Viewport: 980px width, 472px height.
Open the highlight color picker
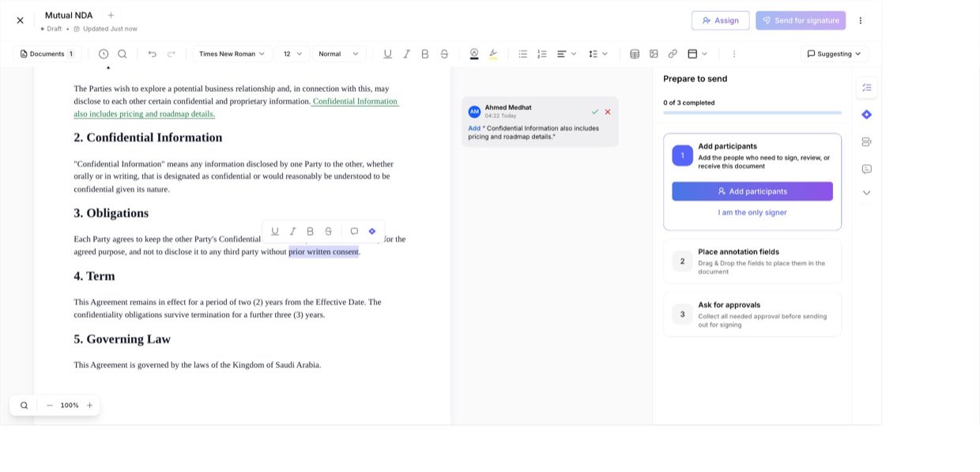[493, 54]
